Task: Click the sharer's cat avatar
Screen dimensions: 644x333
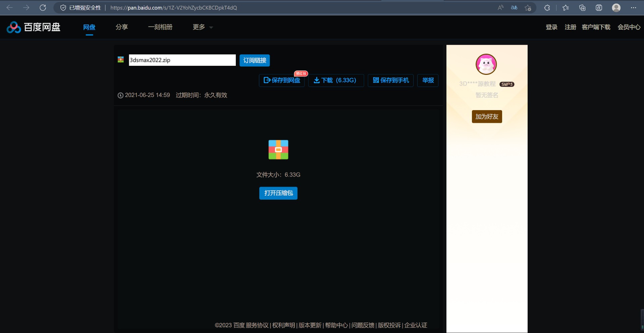Action: point(486,64)
